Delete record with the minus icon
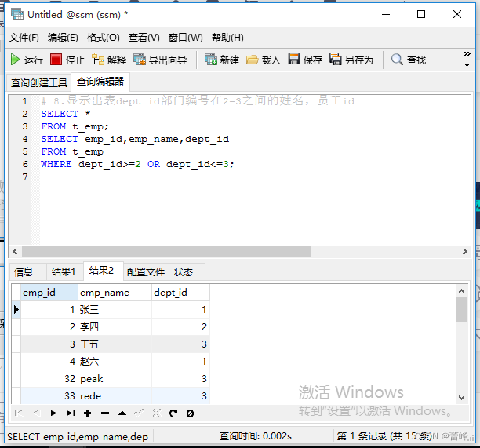The height and width of the screenshot is (448, 480). point(105,413)
